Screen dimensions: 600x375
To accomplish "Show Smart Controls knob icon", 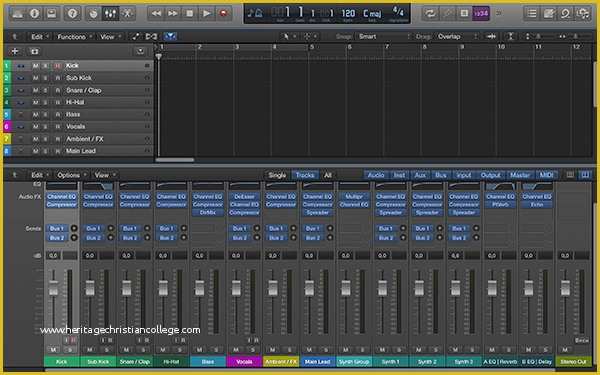I will click(93, 14).
